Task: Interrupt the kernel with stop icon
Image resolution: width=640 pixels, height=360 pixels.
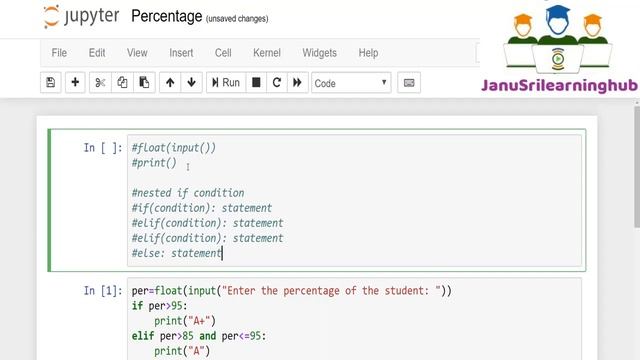Action: (x=256, y=82)
